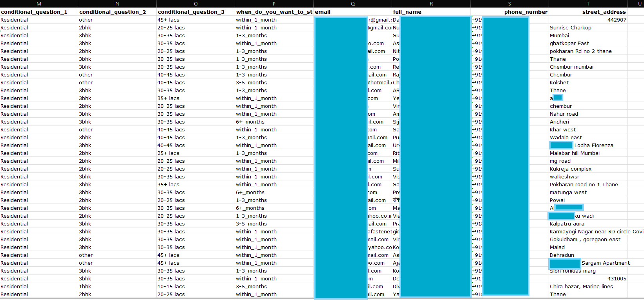
Task: Click the Dehradun address cell
Action: 588,255
